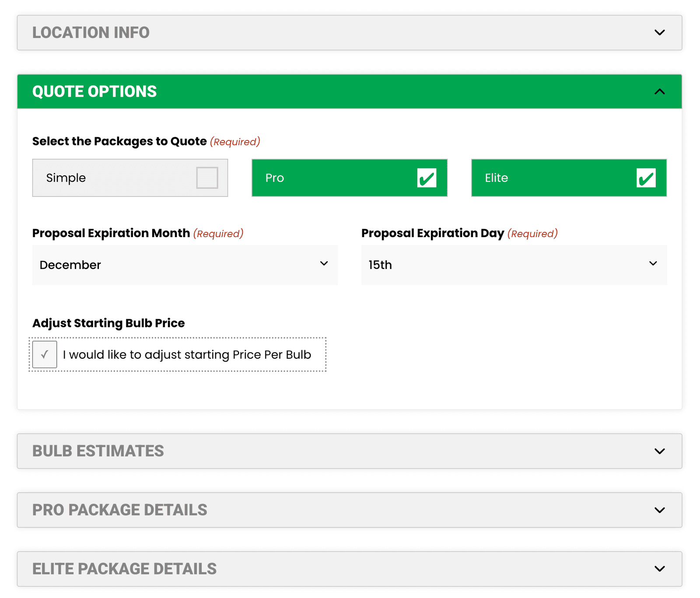Screen dimensions: 700x598
Task: Click the Adjust Starting Bulb Price heading
Action: 108,323
